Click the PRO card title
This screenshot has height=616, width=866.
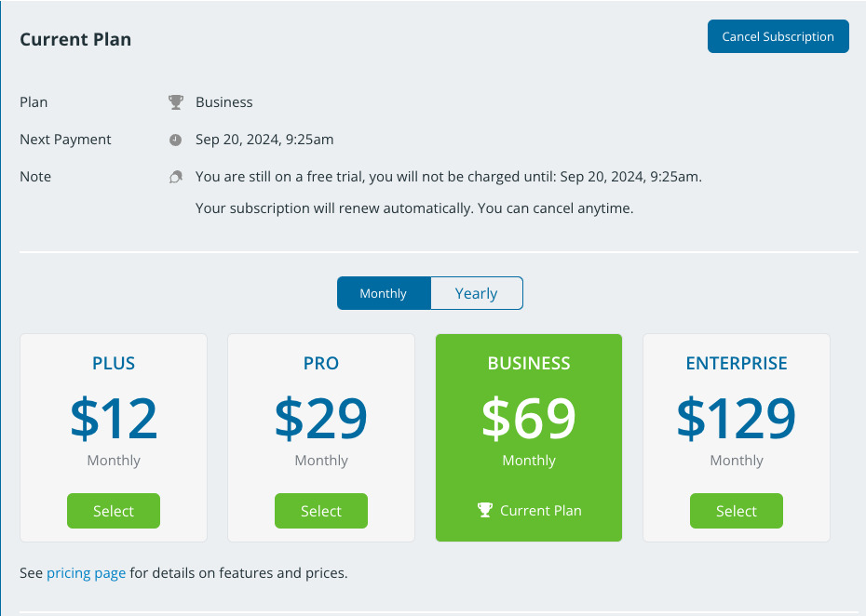(321, 363)
